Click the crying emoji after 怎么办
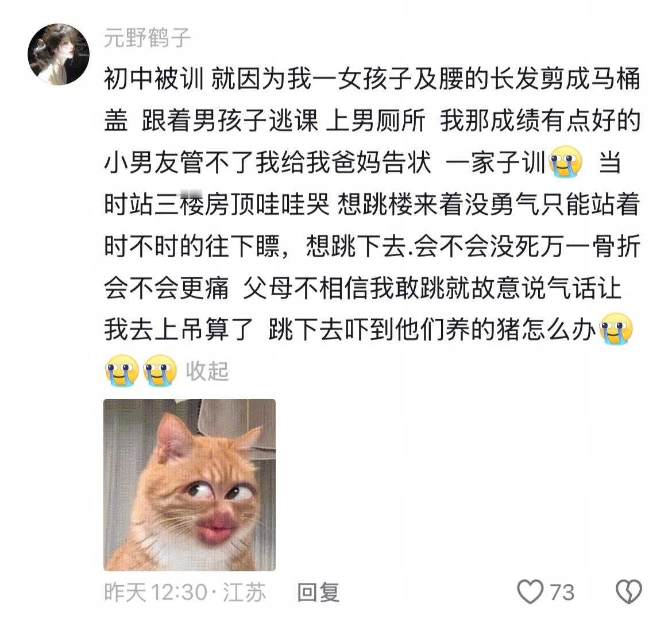 616,329
